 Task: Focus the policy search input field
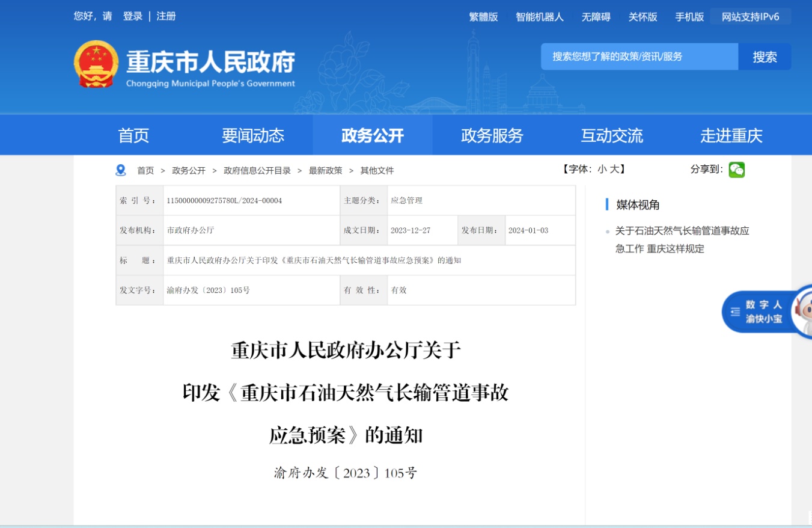[639, 57]
